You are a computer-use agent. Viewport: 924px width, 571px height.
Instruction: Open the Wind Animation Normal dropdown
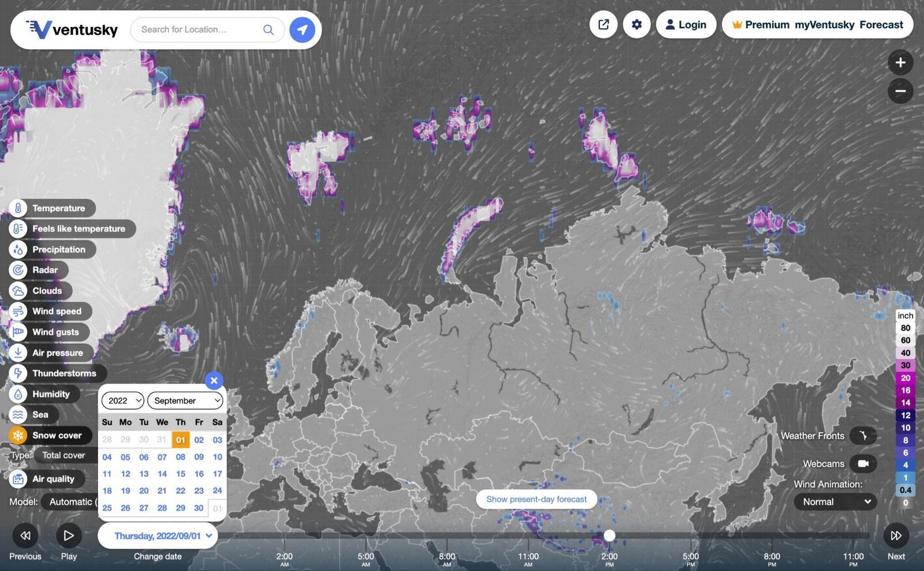point(836,502)
